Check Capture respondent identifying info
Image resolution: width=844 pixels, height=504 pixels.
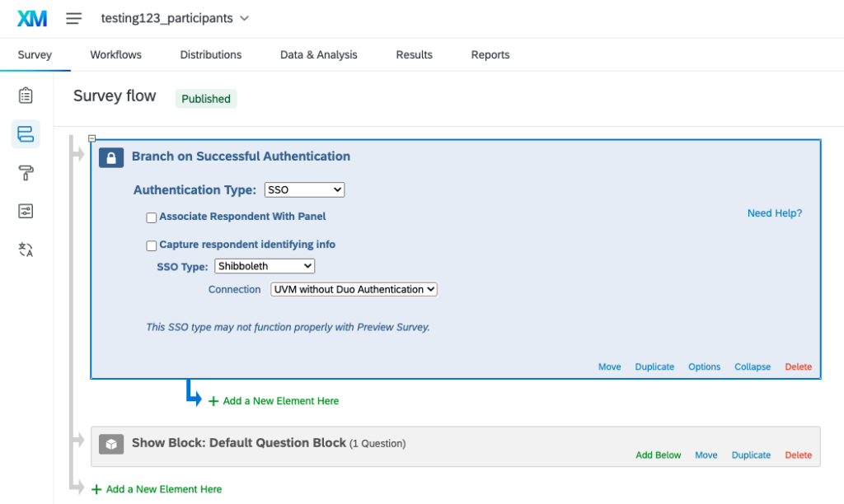pyautogui.click(x=151, y=245)
